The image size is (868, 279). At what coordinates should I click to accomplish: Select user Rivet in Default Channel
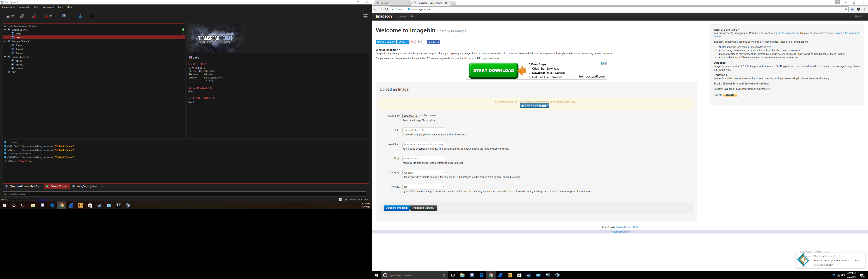click(x=18, y=34)
